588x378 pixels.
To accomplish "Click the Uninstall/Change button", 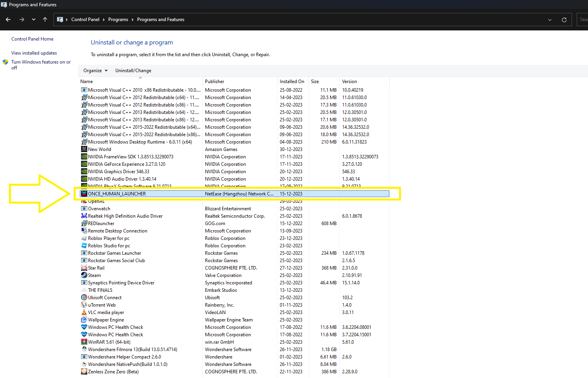I will pyautogui.click(x=133, y=71).
